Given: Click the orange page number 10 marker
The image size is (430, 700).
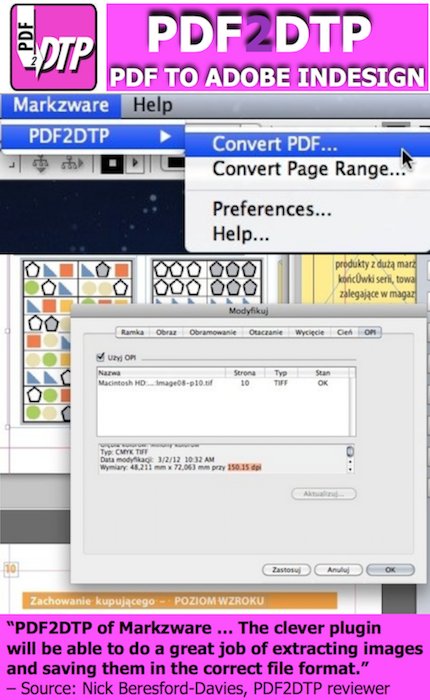Looking at the screenshot, I should pyautogui.click(x=11, y=569).
